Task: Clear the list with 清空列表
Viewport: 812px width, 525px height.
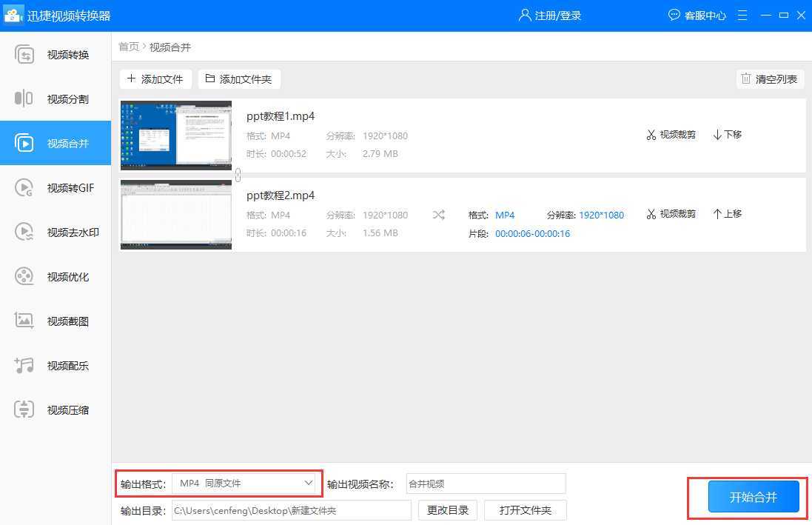Action: [770, 78]
